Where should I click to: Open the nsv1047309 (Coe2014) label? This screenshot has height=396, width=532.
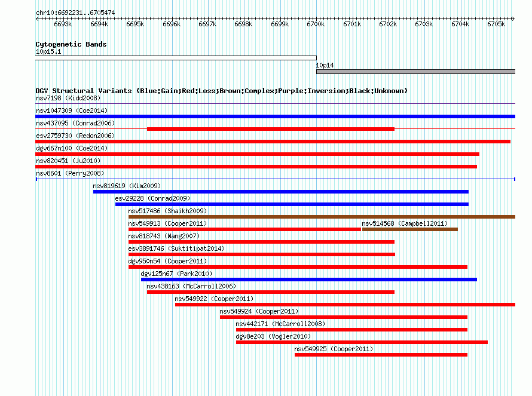pyautogui.click(x=72, y=111)
